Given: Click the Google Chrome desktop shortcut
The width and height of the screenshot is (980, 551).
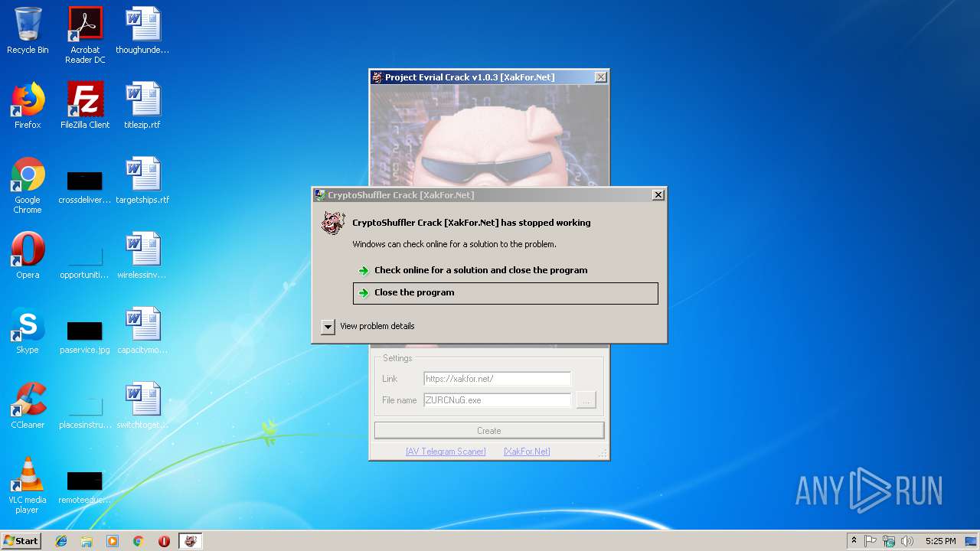Looking at the screenshot, I should (28, 185).
